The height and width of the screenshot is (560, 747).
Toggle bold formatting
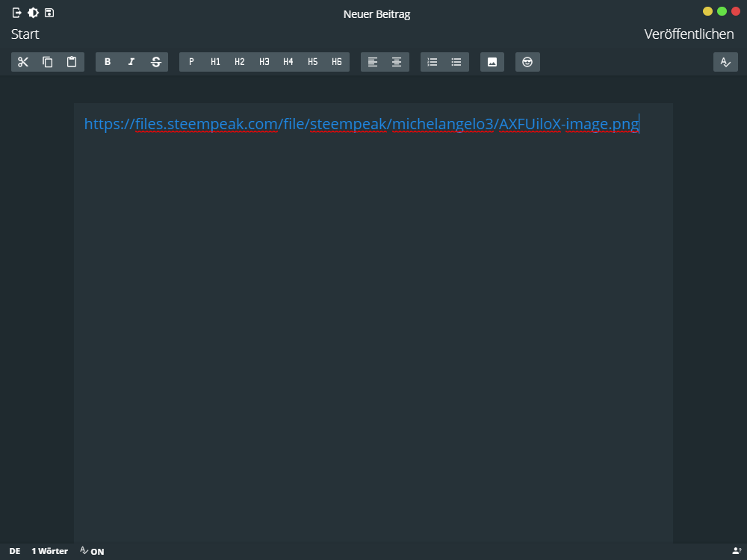click(108, 62)
